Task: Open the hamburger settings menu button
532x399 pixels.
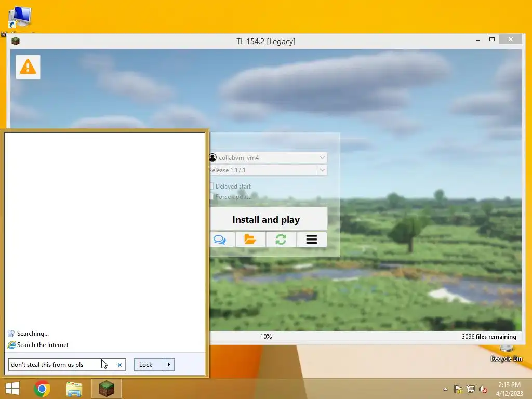Action: (312, 240)
